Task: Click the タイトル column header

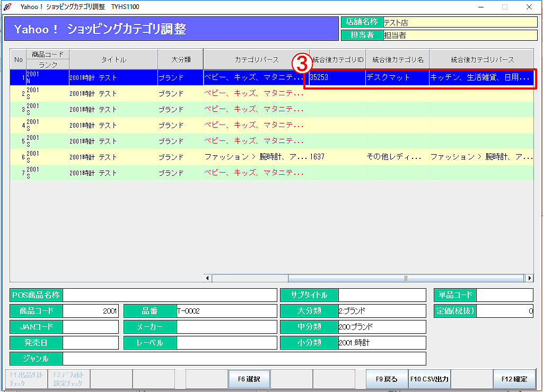Action: [113, 60]
